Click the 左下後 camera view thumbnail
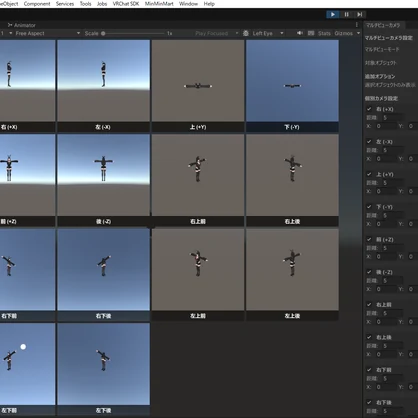Image resolution: width=418 pixels, height=418 pixels. click(104, 364)
